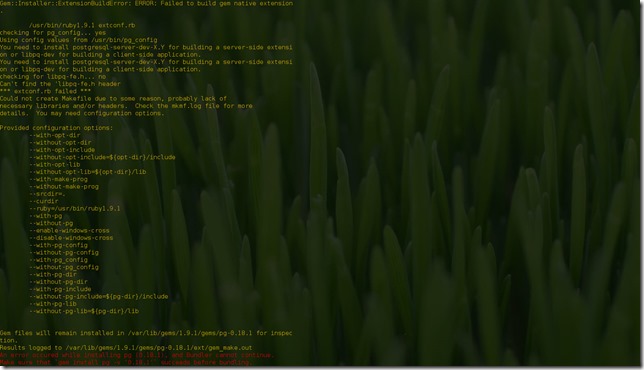644x370 pixels.
Task: Click the '--with-pg-include' option
Action: 60,290
